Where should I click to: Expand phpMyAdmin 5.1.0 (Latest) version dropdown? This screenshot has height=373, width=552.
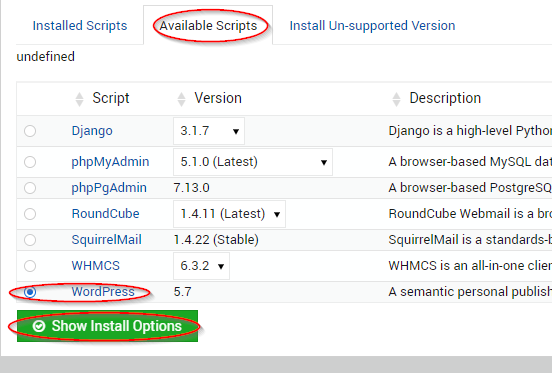tap(253, 162)
